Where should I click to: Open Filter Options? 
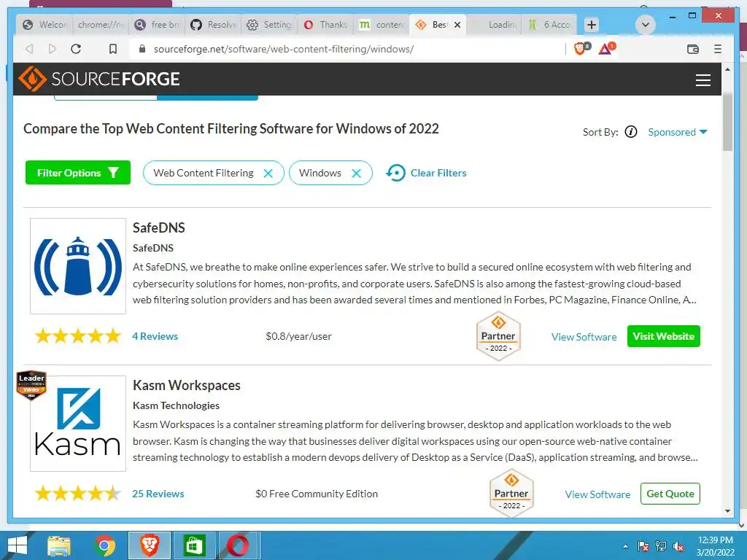[x=77, y=172]
